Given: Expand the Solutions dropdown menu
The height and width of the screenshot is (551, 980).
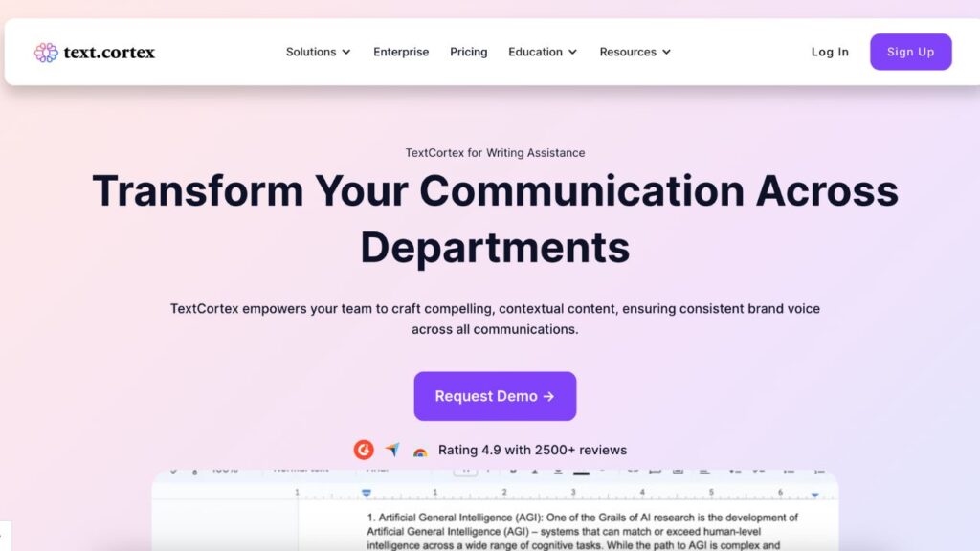Looking at the screenshot, I should [318, 52].
